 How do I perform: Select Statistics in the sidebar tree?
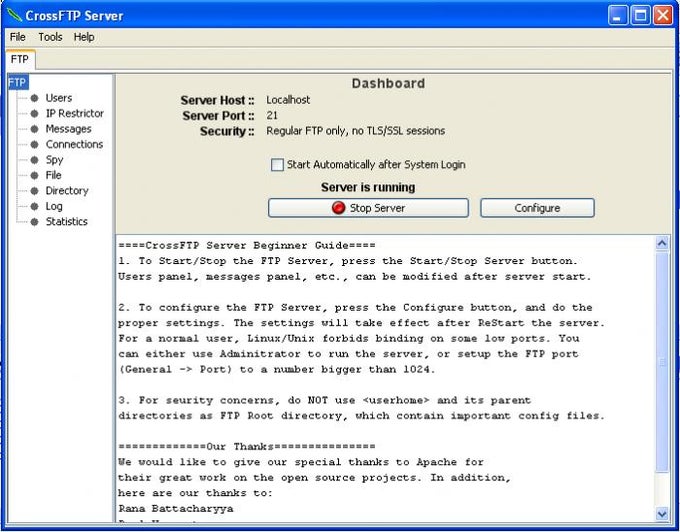(x=66, y=222)
